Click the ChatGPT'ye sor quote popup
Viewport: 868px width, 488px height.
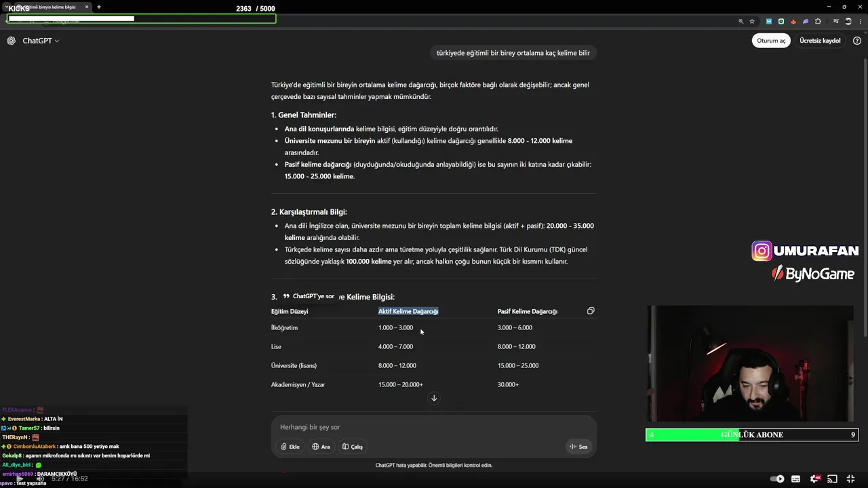pyautogui.click(x=309, y=296)
